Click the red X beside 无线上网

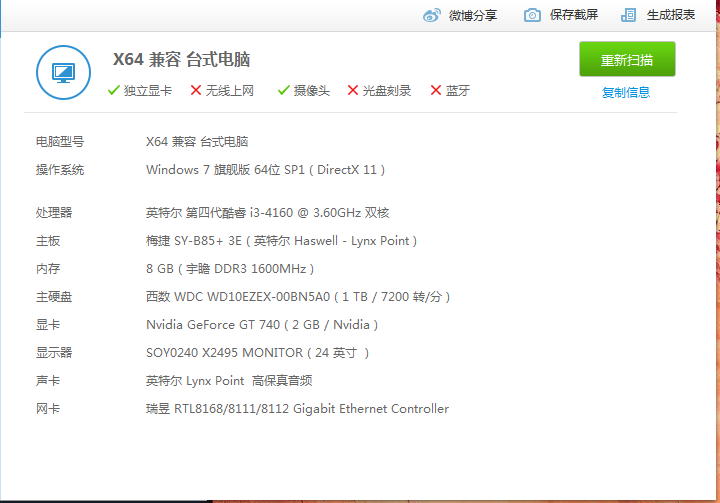coord(196,90)
